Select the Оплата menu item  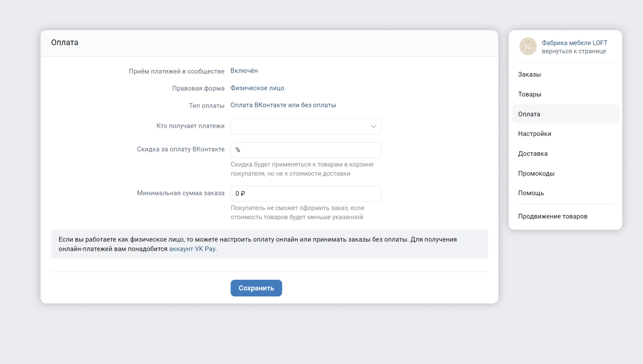[566, 114]
